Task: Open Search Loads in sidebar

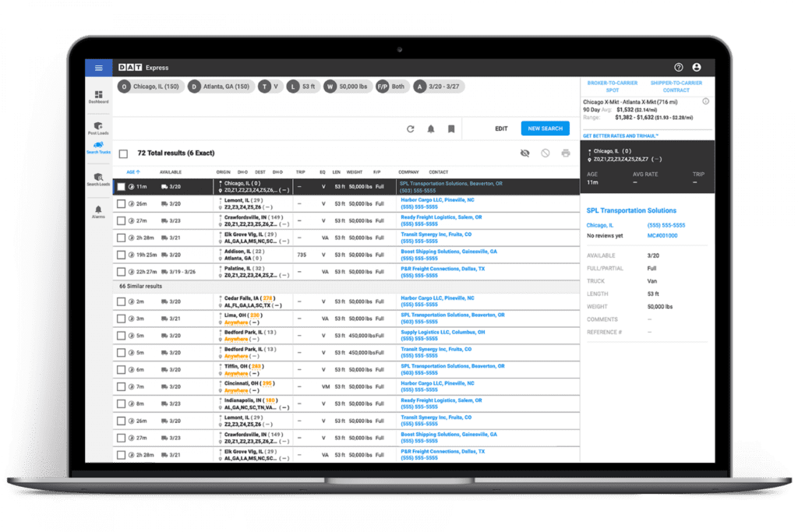Action: [x=98, y=180]
